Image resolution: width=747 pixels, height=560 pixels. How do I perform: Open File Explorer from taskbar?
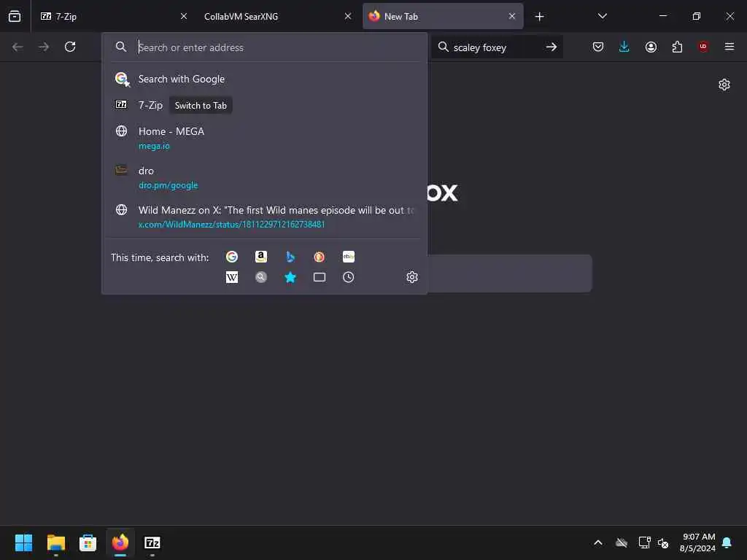55,542
